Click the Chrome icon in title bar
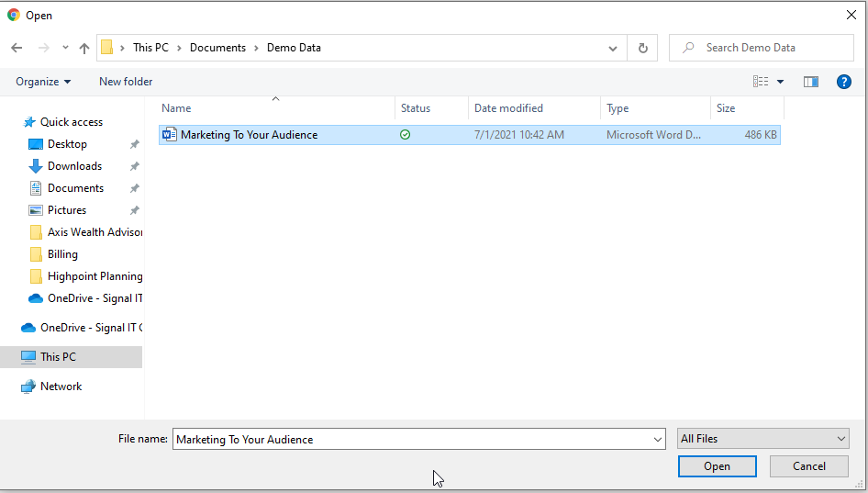 point(14,15)
